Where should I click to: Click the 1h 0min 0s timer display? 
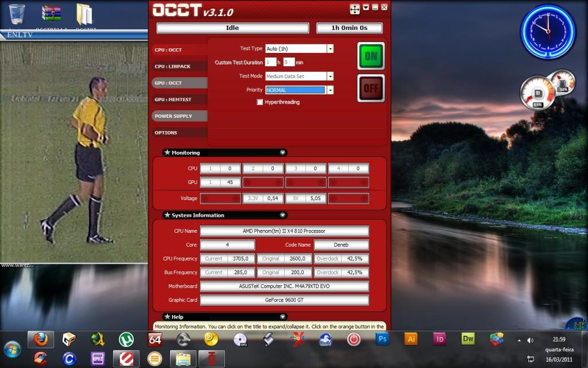(x=350, y=28)
